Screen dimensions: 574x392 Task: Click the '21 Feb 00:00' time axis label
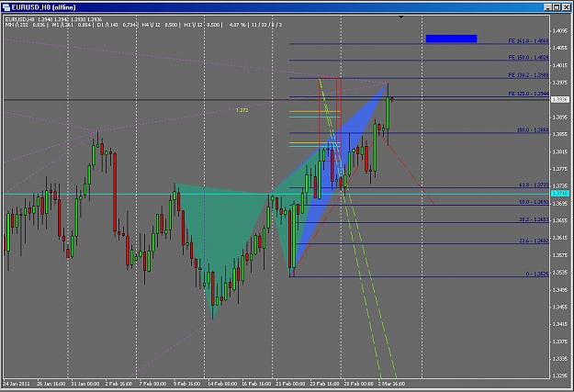[x=290, y=384]
